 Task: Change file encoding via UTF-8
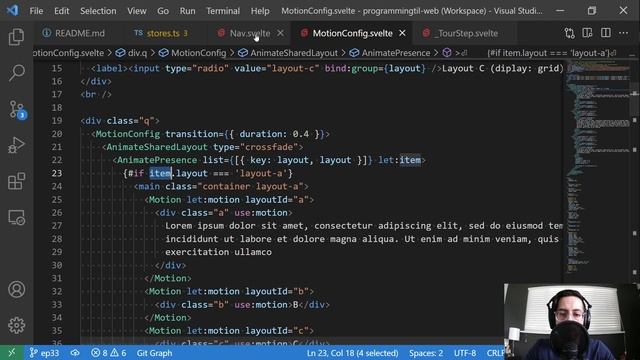[x=464, y=353]
